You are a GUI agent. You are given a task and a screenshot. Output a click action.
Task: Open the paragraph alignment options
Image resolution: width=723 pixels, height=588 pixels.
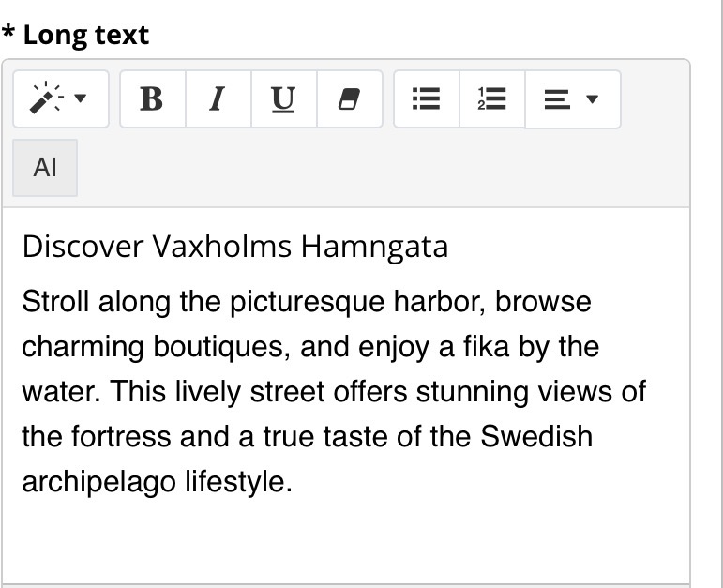point(572,98)
